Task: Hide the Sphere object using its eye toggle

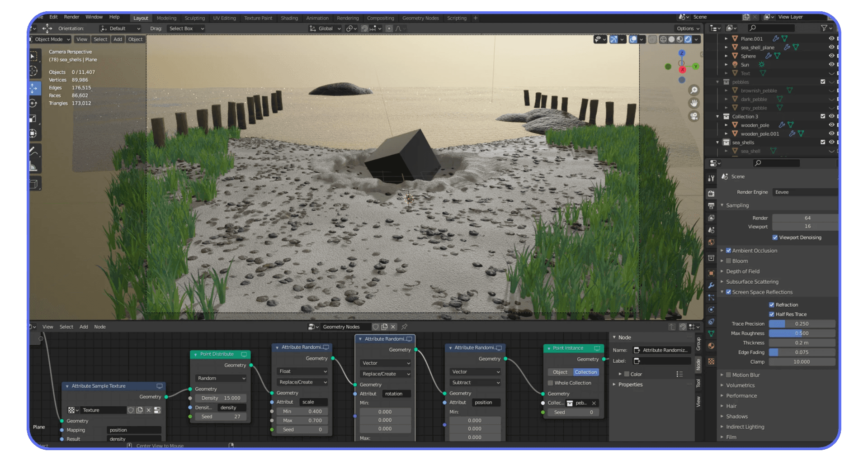Action: [831, 56]
